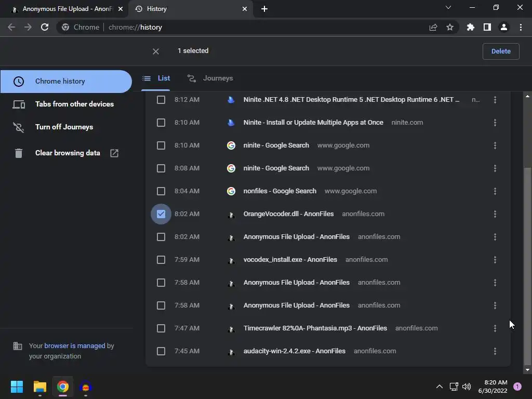Bookmark this page with the star icon
The height and width of the screenshot is (399, 532).
(450, 27)
